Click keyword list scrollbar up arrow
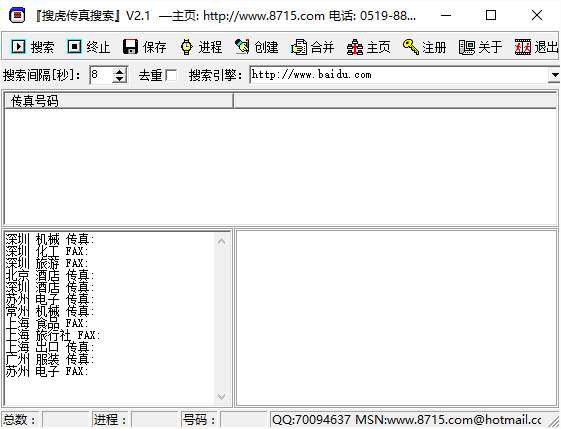 pos(221,242)
